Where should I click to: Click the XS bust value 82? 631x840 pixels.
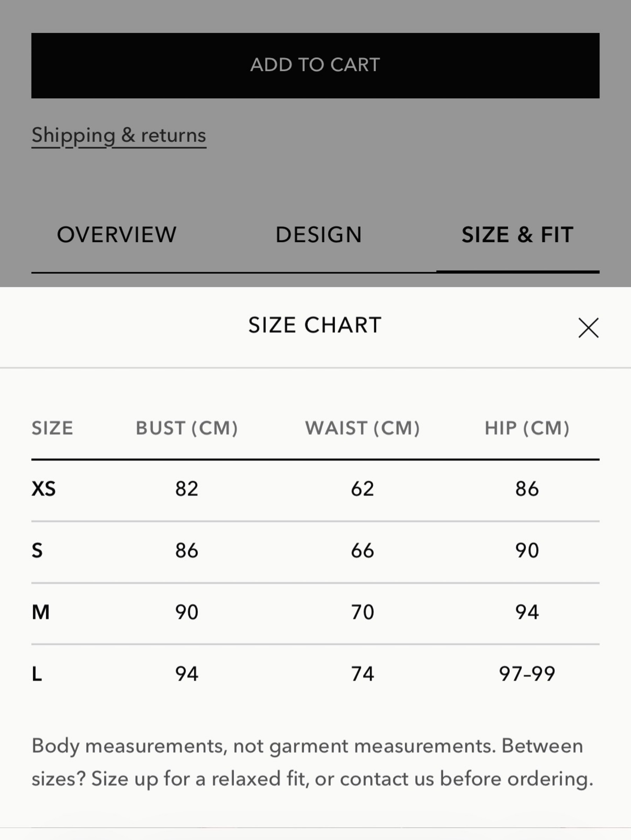click(x=186, y=489)
